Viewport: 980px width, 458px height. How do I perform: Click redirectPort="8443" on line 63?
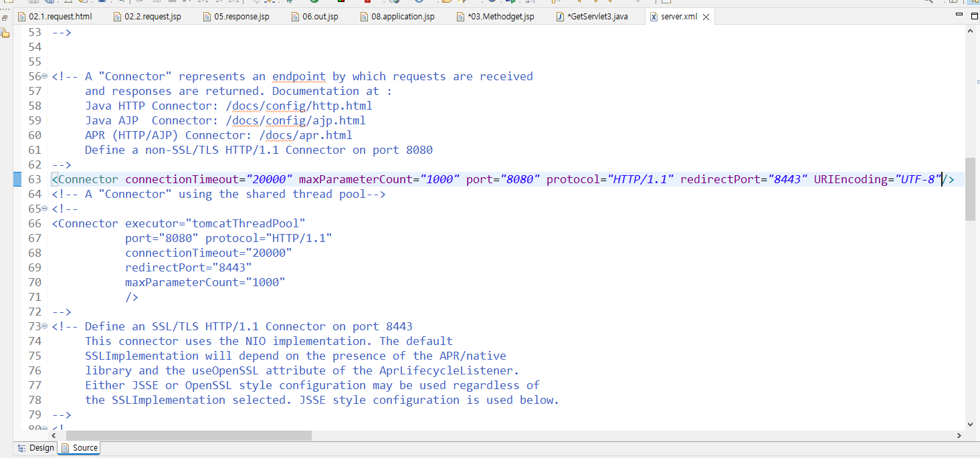pyautogui.click(x=744, y=179)
